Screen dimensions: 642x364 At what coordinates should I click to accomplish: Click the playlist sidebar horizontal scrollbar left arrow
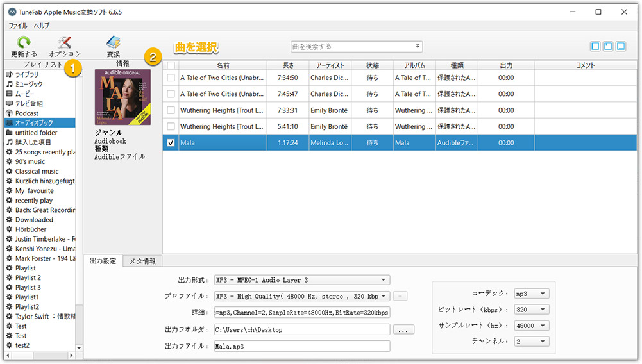[8, 356]
